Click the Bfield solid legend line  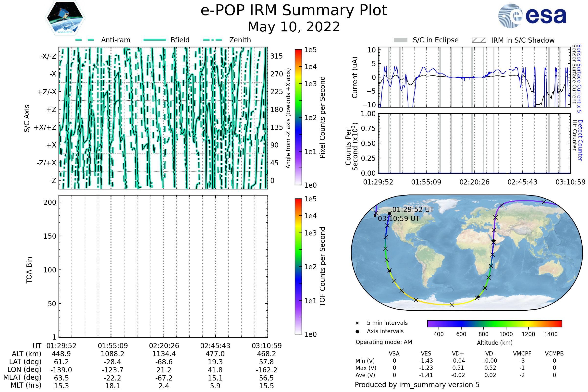tap(155, 40)
